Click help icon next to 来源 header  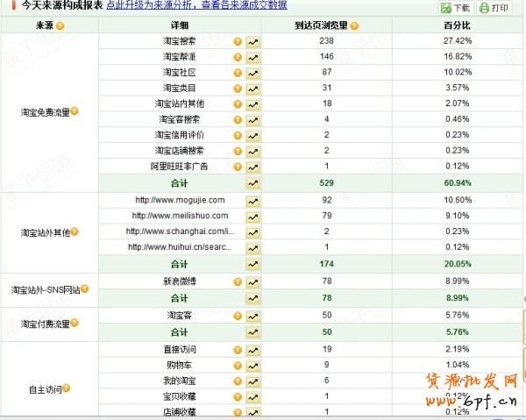click(x=60, y=25)
